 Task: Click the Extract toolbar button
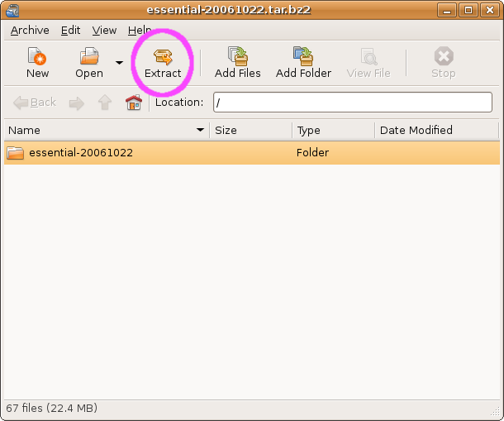[x=163, y=63]
